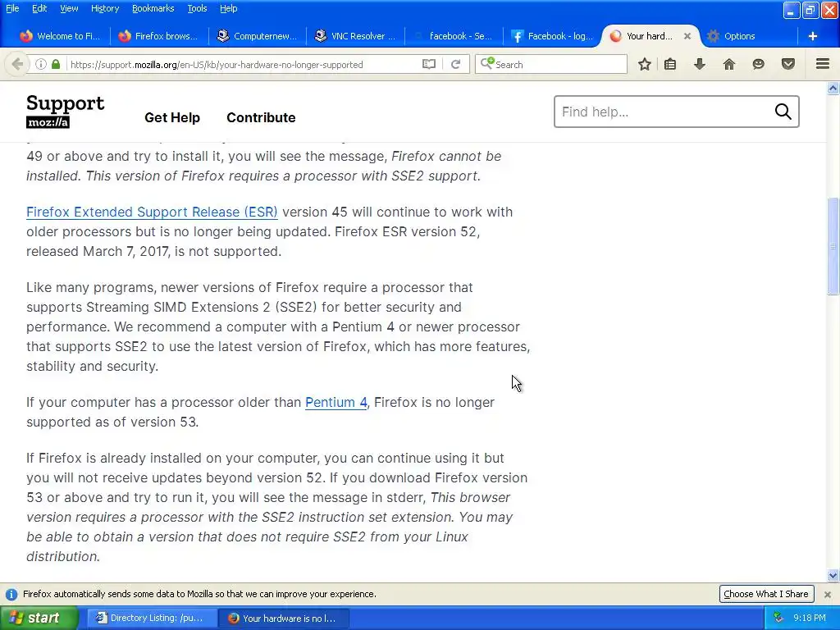The image size is (840, 630).
Task: Follow the Pentium 4 link
Action: pyautogui.click(x=336, y=402)
